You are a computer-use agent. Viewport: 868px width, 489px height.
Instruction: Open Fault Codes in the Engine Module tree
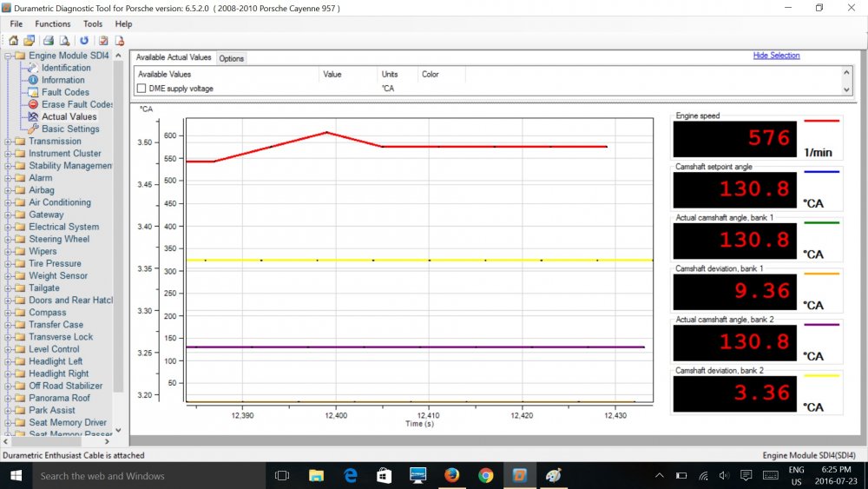pyautogui.click(x=65, y=92)
